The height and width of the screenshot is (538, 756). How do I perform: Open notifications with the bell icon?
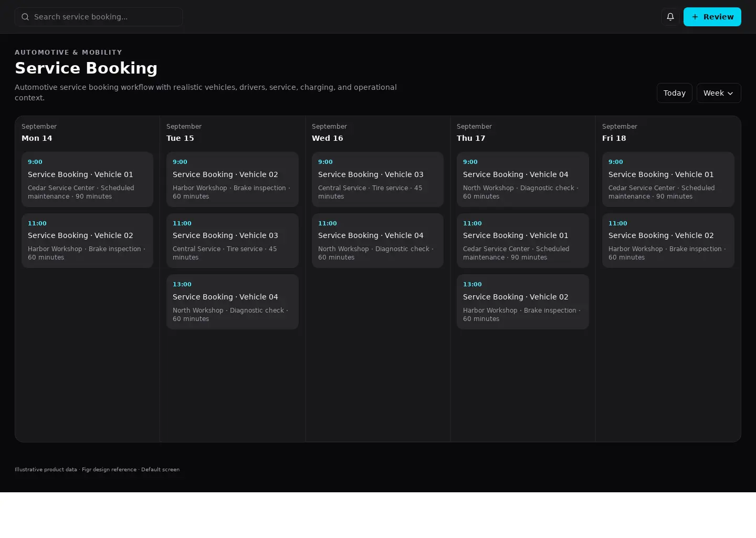click(x=670, y=17)
